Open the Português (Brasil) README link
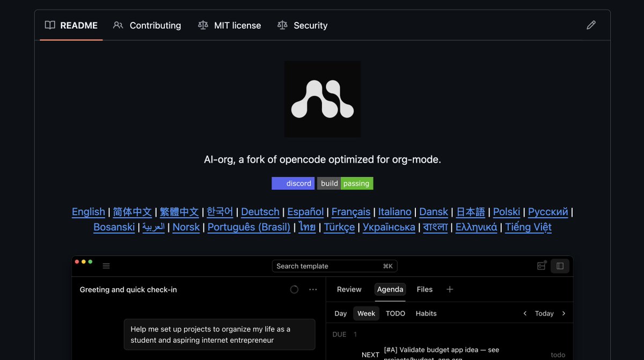 click(x=249, y=227)
